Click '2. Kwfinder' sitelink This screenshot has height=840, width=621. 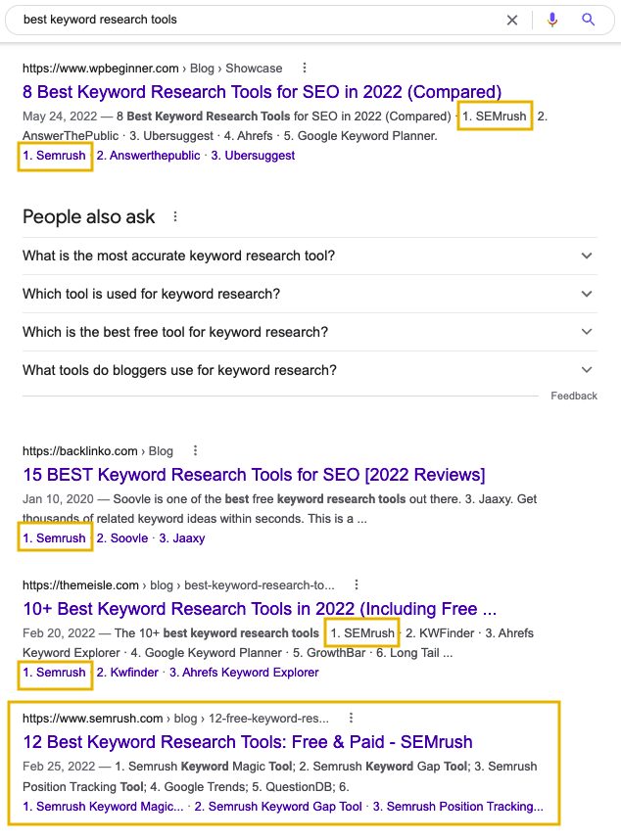point(127,673)
